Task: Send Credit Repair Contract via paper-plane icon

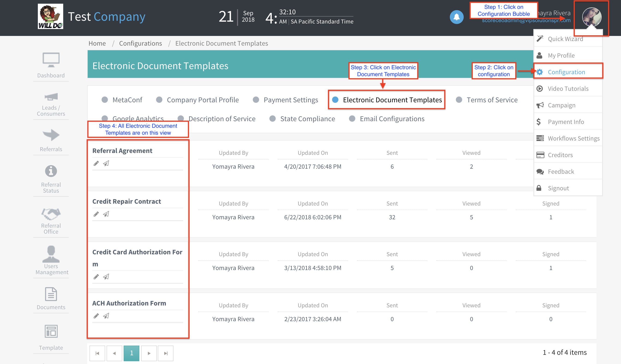Action: coord(106,214)
